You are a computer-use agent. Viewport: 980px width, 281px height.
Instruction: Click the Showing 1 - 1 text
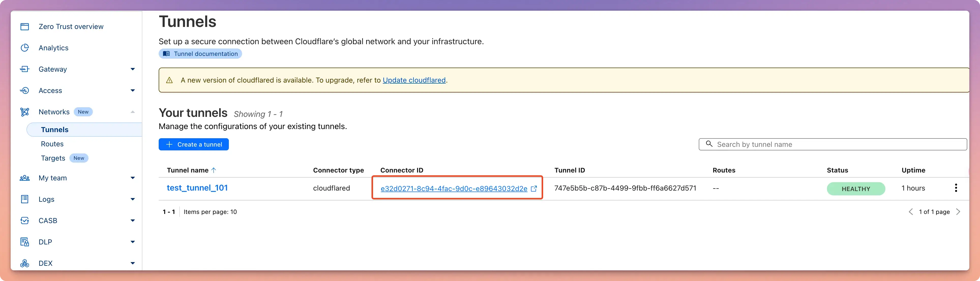click(x=258, y=114)
